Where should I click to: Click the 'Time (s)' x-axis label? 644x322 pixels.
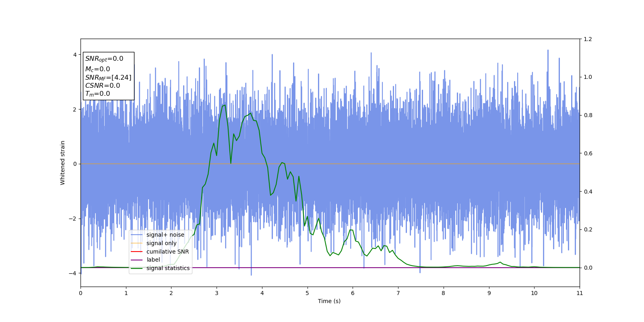pyautogui.click(x=329, y=301)
